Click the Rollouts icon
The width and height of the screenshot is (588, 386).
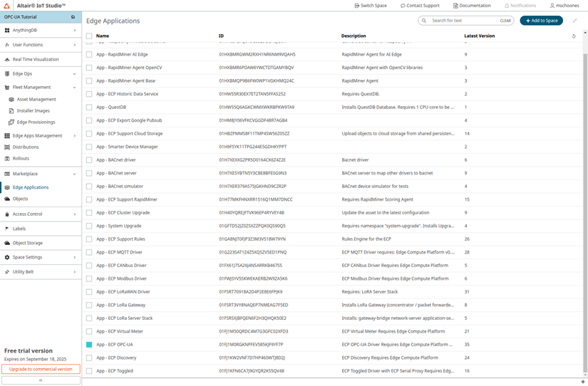coord(6,159)
